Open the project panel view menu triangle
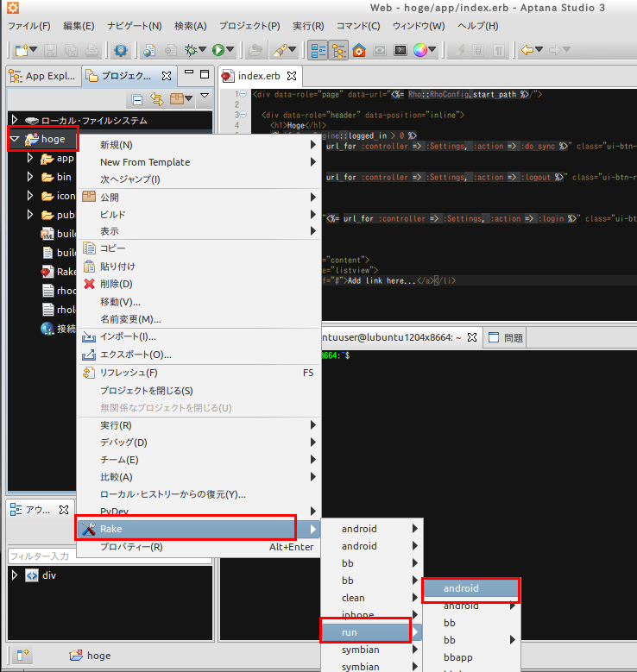The image size is (637, 672). [205, 95]
